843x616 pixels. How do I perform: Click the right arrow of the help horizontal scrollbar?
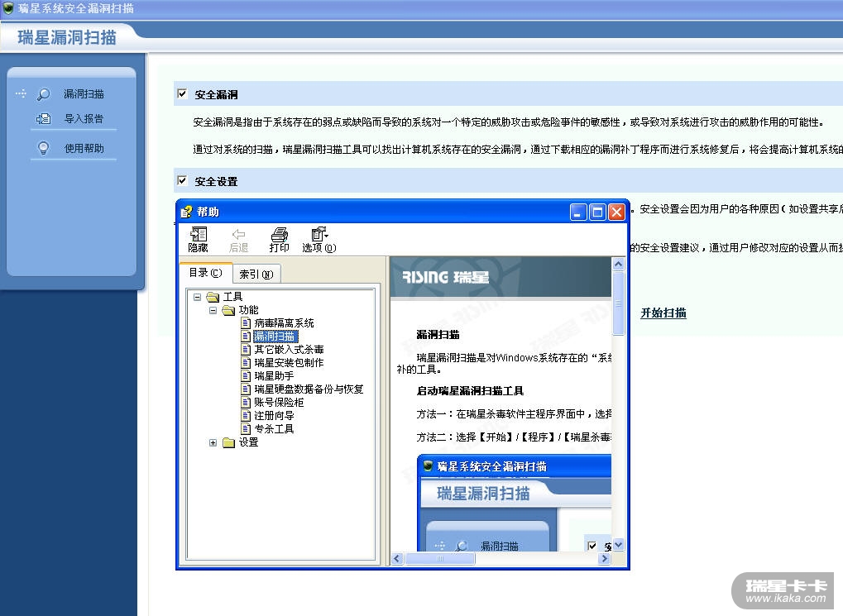(x=604, y=558)
